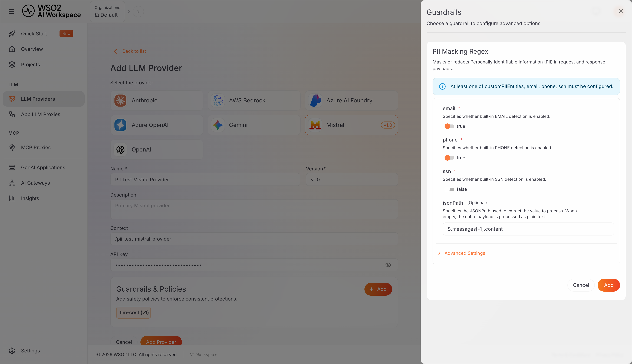Expand Advanced Settings section
The width and height of the screenshot is (632, 364).
click(x=462, y=253)
